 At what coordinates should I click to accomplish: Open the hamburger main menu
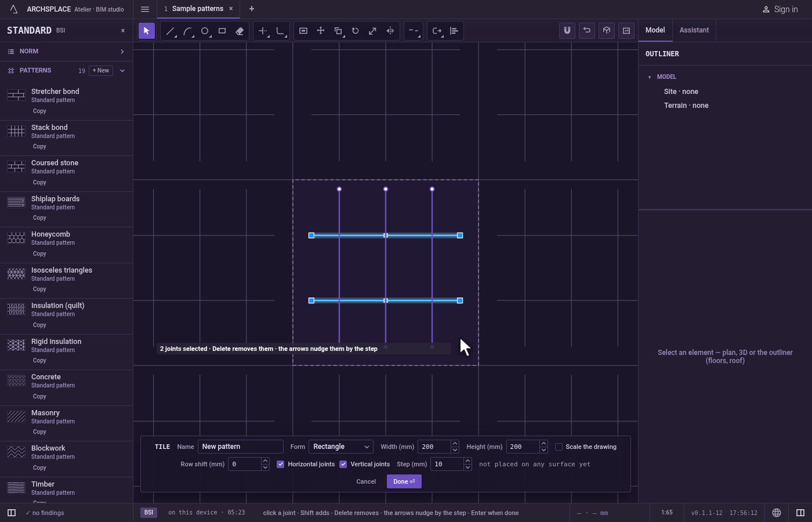[145, 9]
